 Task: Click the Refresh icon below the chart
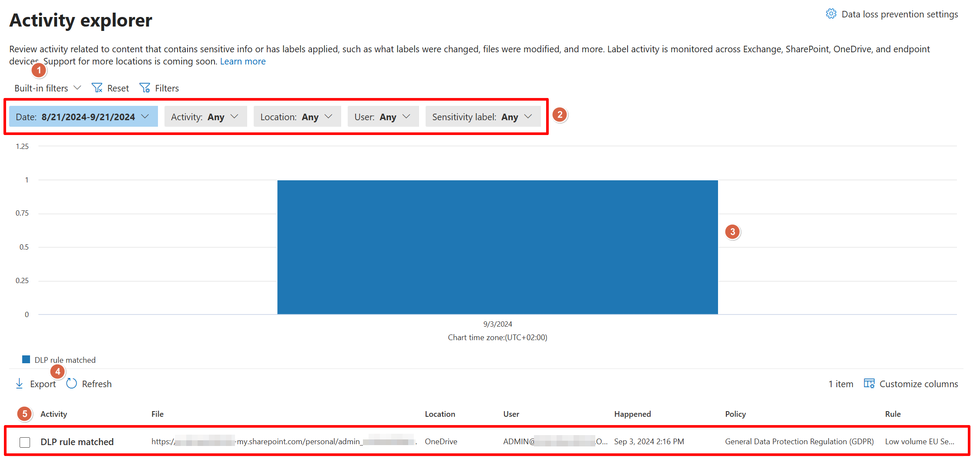coord(71,383)
